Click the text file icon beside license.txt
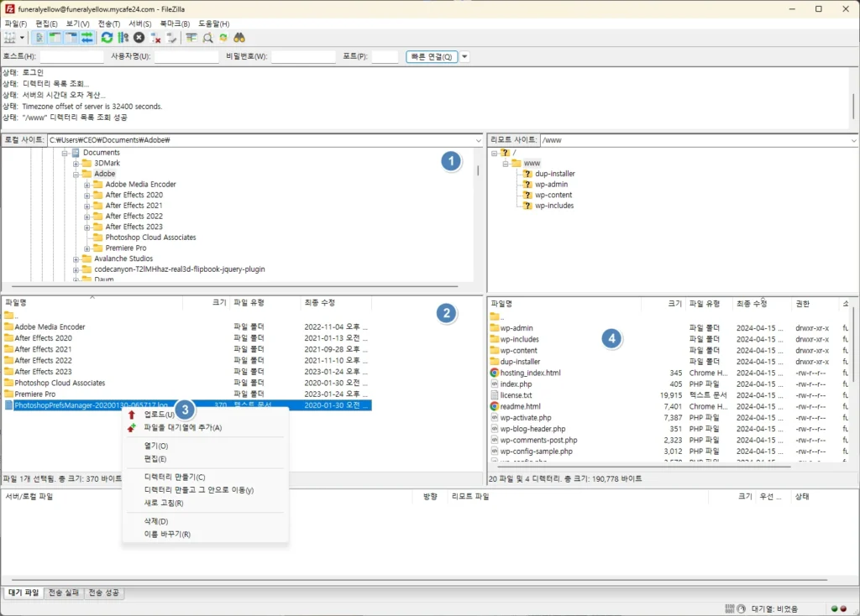 click(x=494, y=395)
